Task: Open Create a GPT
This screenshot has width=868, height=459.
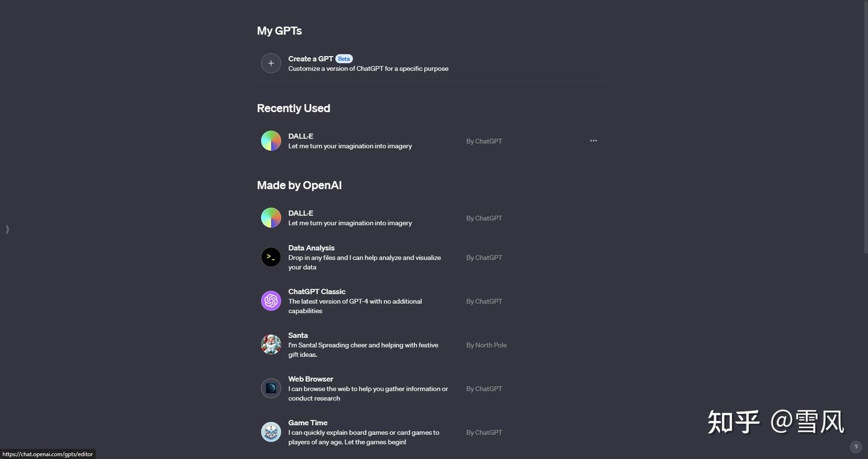Action: (310, 58)
